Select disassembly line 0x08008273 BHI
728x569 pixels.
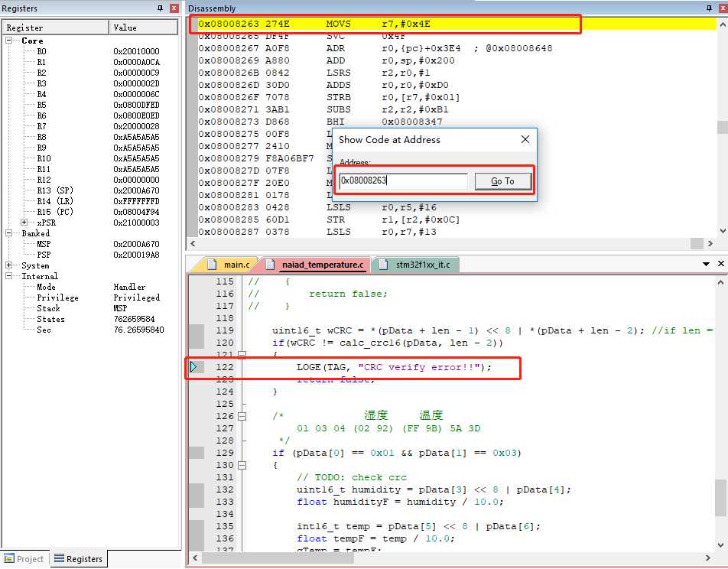click(x=457, y=122)
